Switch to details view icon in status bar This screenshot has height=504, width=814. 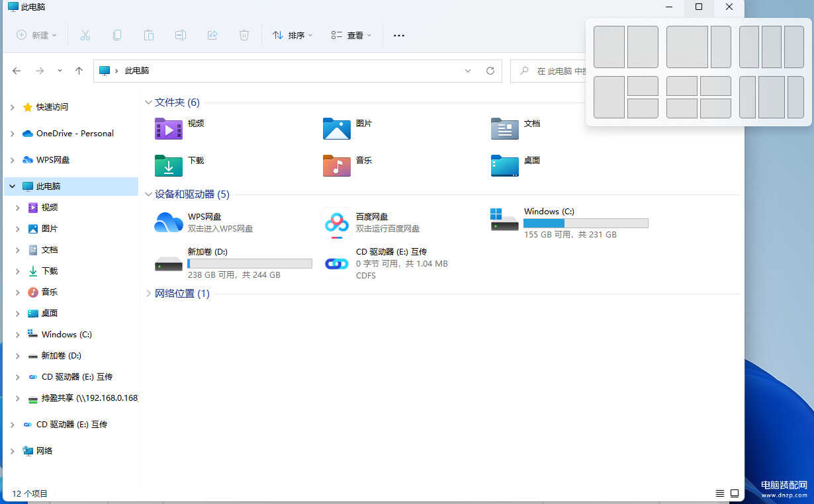[720, 493]
